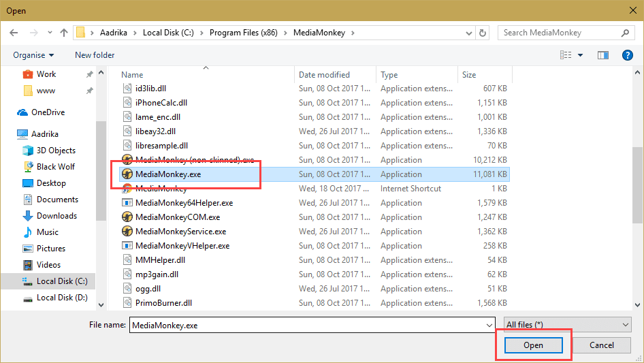644x363 pixels.
Task: Open Help with the question mark
Action: point(627,55)
